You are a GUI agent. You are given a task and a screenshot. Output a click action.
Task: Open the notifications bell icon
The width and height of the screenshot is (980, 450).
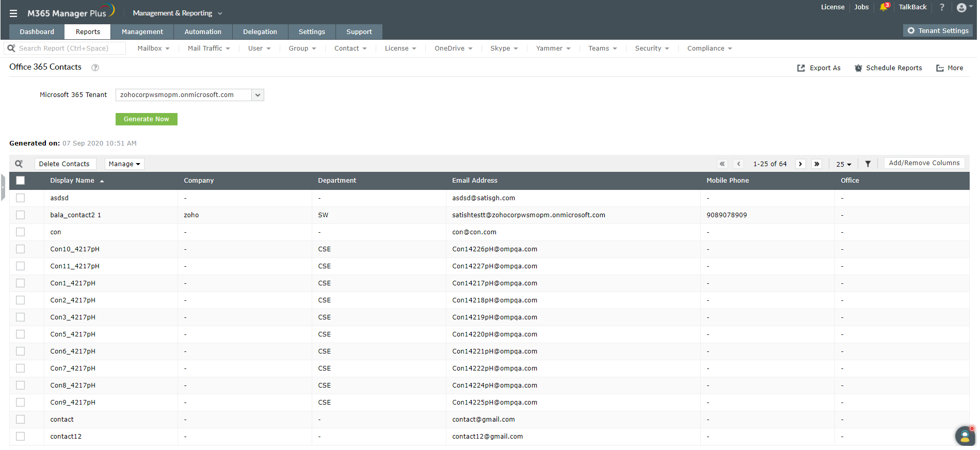(x=884, y=7)
